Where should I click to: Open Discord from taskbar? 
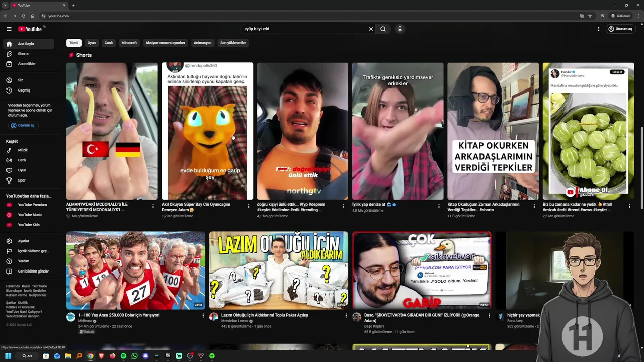pos(145,356)
